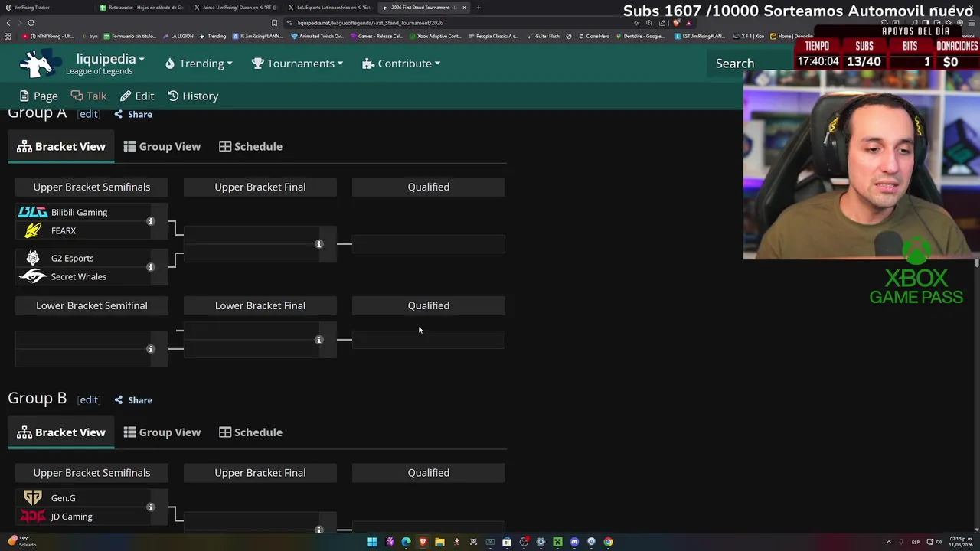The width and height of the screenshot is (980, 551).
Task: Open the Group A Schedule tab
Action: pyautogui.click(x=250, y=146)
